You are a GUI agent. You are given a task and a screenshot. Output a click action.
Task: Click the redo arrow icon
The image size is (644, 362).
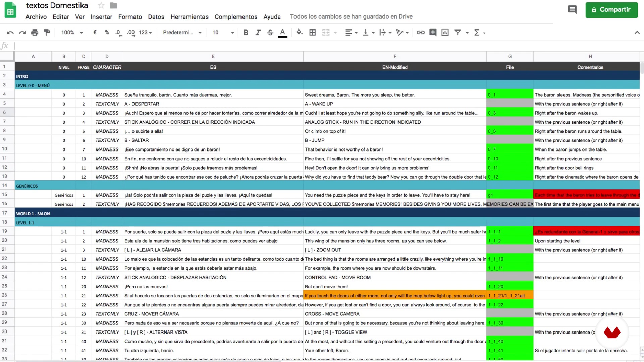(x=22, y=33)
